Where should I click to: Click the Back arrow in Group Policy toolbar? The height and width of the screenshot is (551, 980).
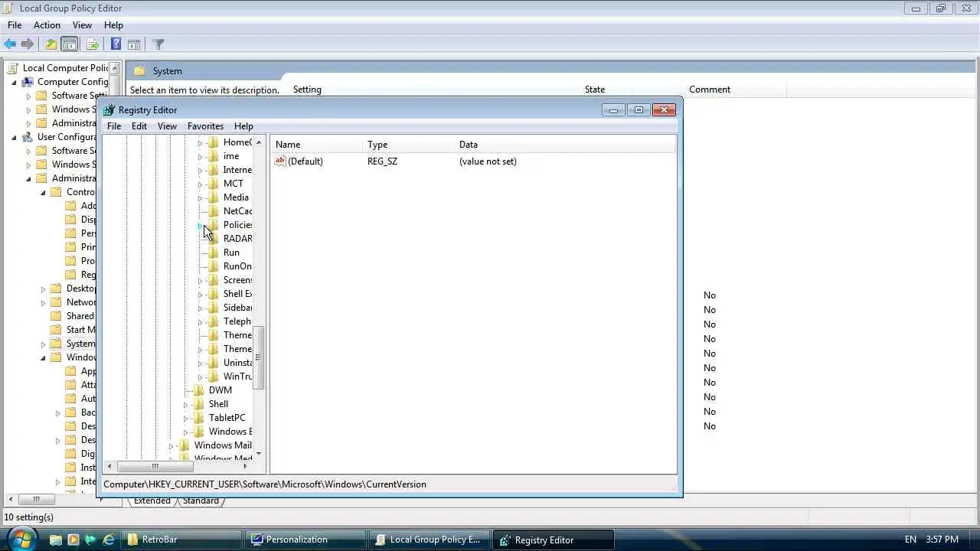(x=10, y=44)
